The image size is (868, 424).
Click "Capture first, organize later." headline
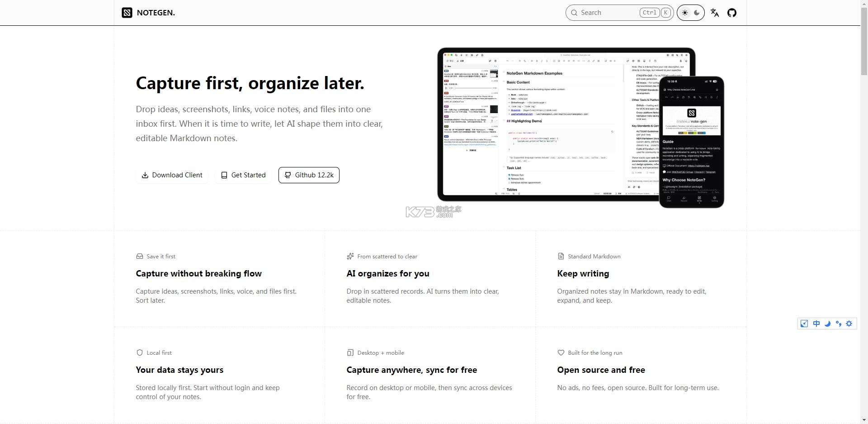pos(250,83)
